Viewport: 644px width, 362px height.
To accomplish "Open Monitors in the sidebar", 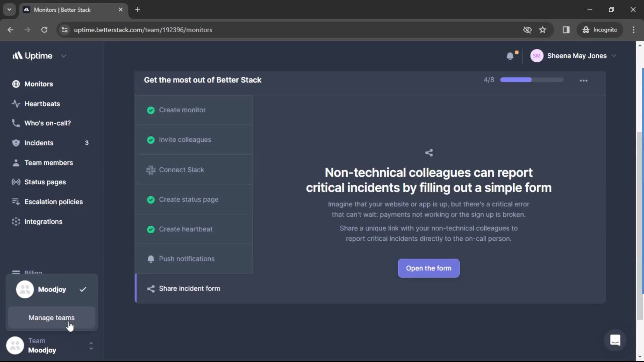I will [39, 84].
